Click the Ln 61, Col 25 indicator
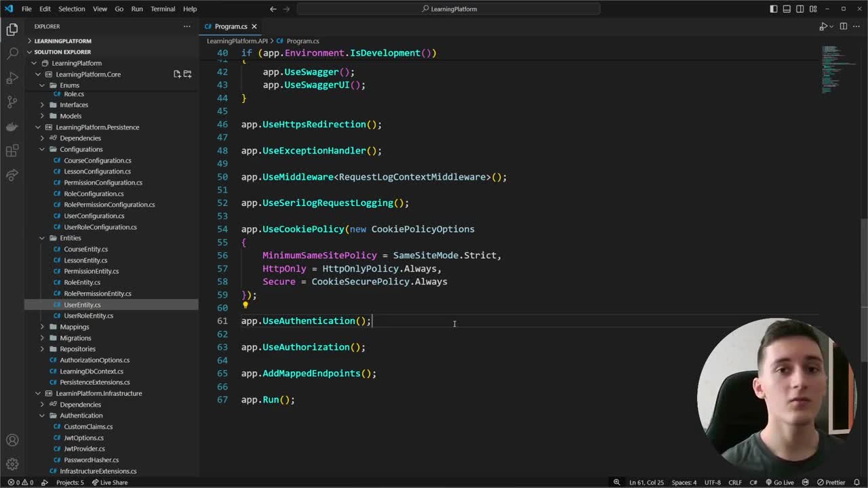Screen dimensions: 868x488 pos(646,483)
